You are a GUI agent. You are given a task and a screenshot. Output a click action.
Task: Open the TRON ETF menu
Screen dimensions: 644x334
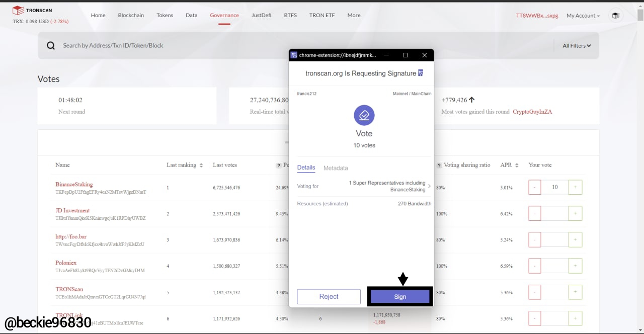pos(322,15)
